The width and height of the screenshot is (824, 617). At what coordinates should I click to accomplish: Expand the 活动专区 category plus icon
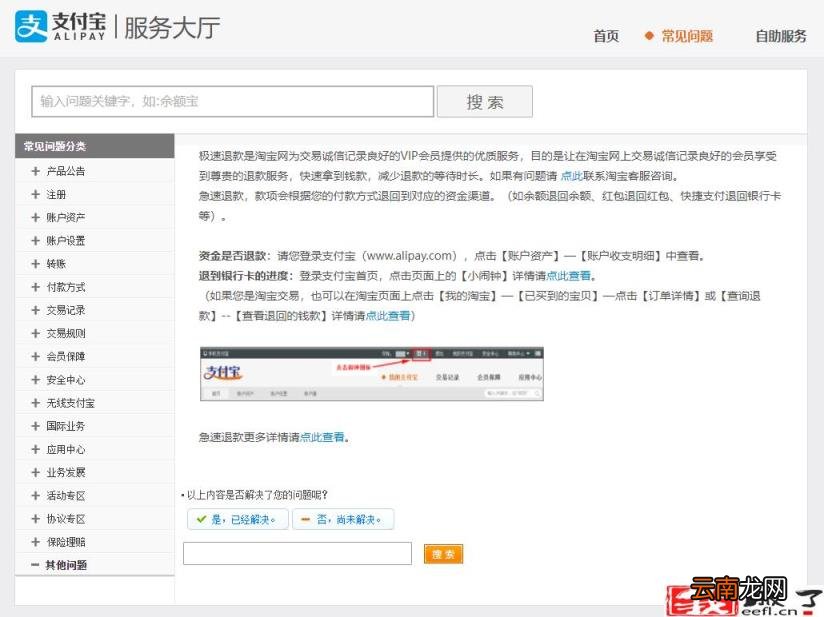coord(35,496)
